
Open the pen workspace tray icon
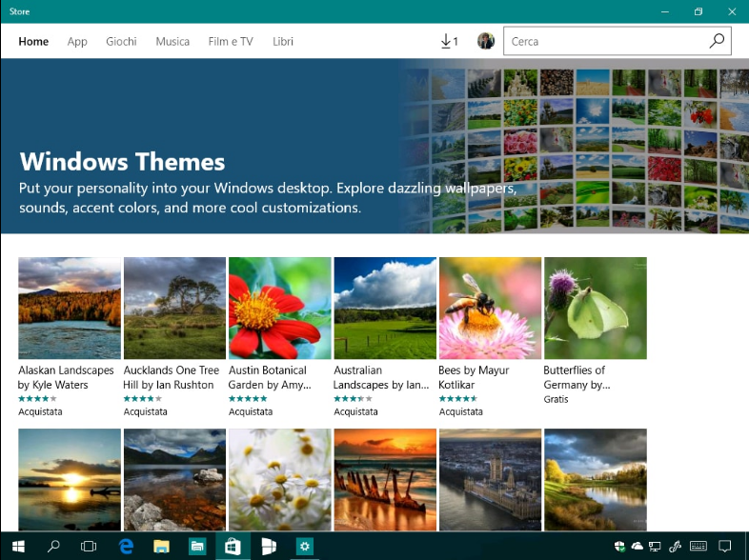coord(675,546)
